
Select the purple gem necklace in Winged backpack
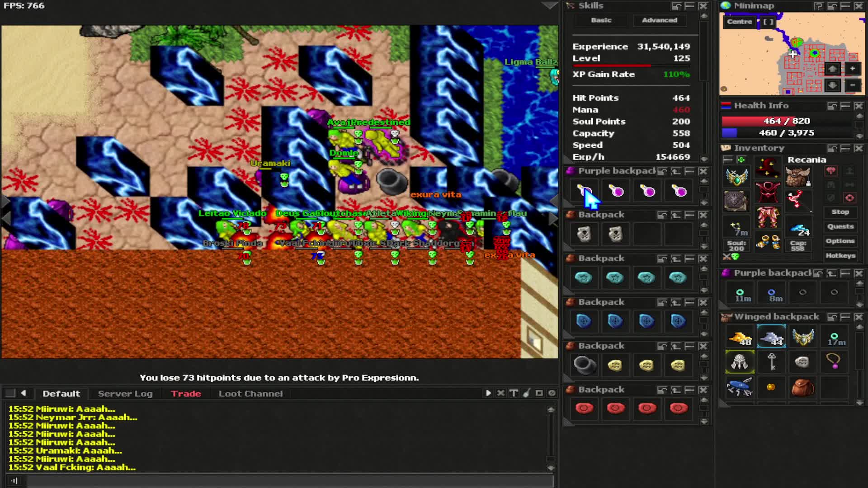coord(834,361)
